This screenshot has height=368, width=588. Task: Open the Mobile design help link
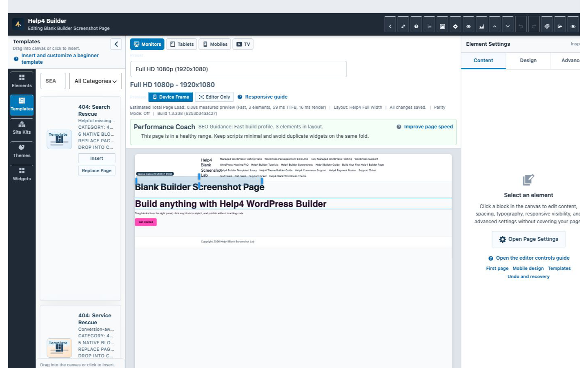tap(528, 268)
